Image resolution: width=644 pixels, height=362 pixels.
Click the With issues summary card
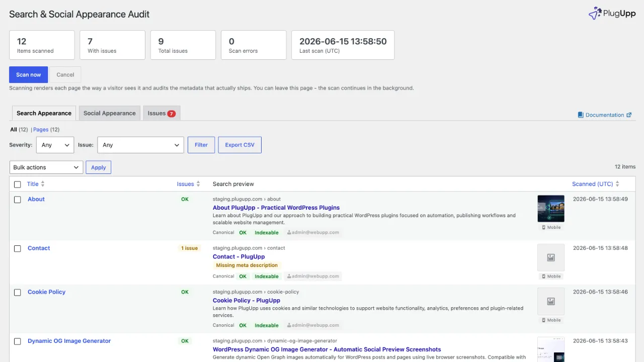[112, 45]
